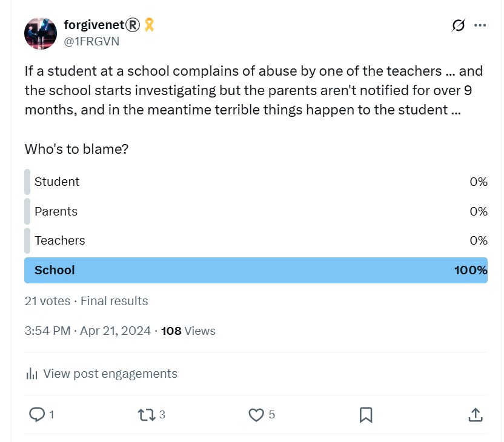Select the School poll result bar

tap(256, 270)
